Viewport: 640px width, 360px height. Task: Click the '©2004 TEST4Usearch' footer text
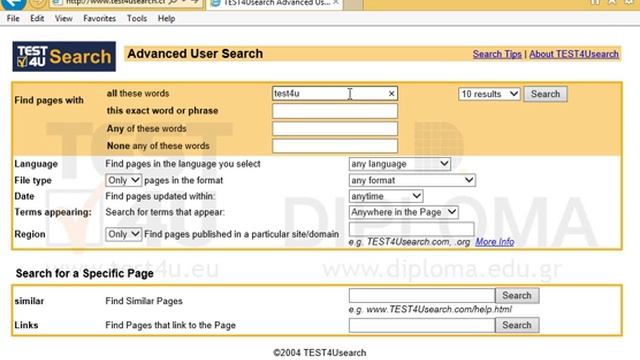coord(320,353)
